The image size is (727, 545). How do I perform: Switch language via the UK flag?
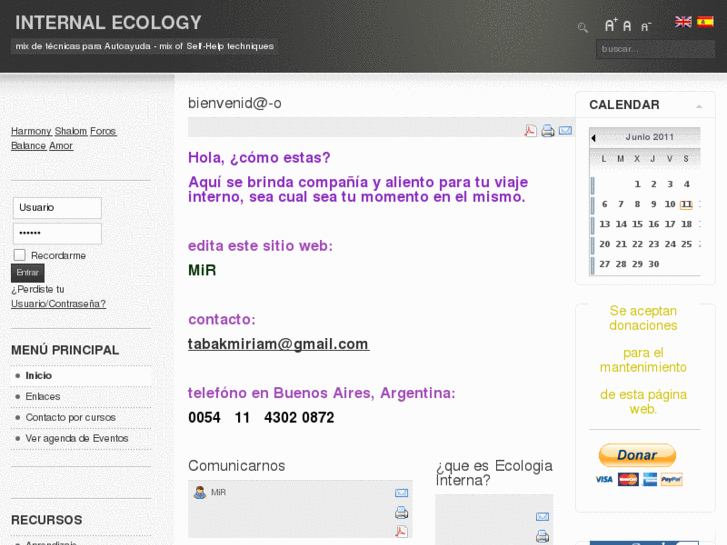[x=683, y=21]
